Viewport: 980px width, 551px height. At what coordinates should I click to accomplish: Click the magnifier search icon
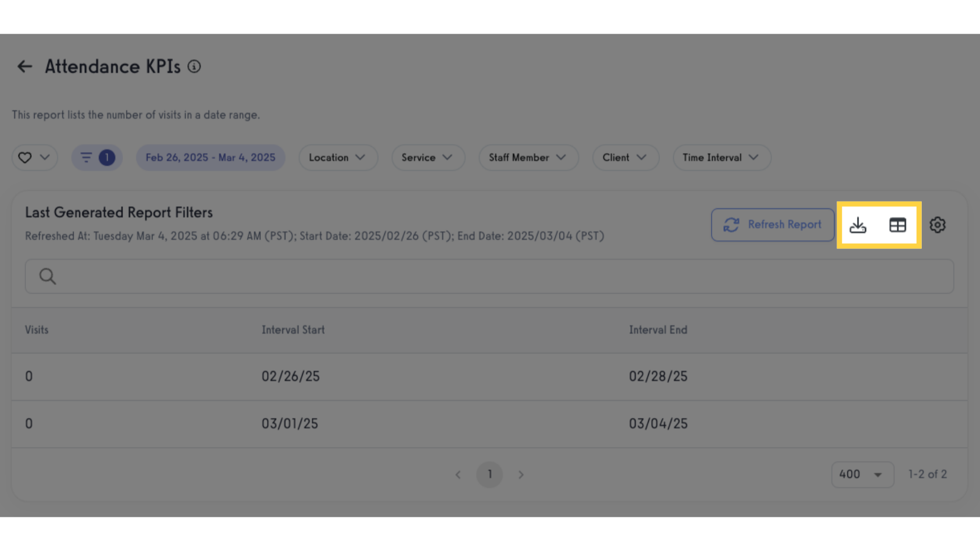click(x=47, y=276)
